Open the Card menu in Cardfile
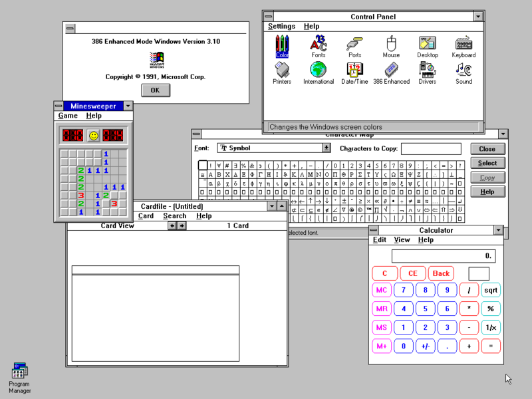The width and height of the screenshot is (532, 399). [146, 215]
